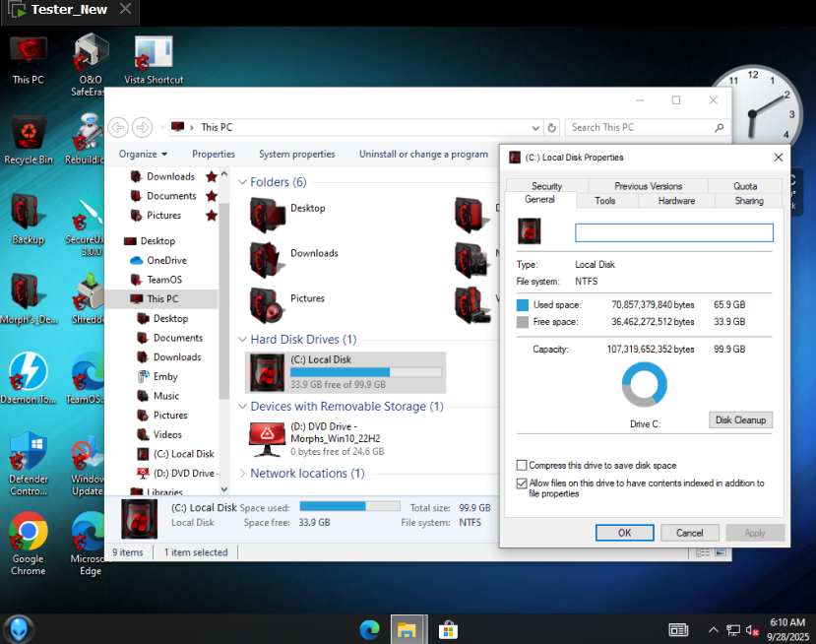Open the Organize dropdown menu

pyautogui.click(x=143, y=154)
